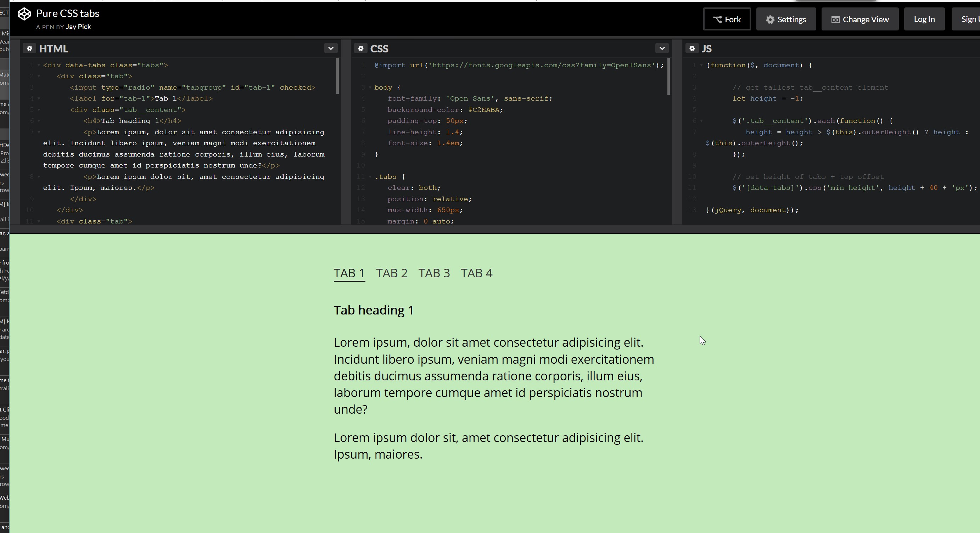Collapse function fold arrow in JS
This screenshot has width=980, height=533.
[x=701, y=66]
